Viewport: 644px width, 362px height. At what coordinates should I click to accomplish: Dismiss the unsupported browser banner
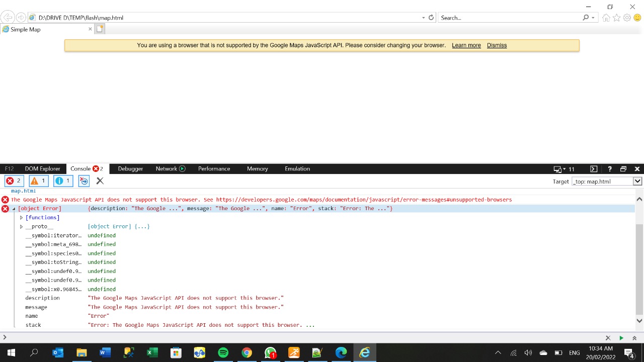coord(497,45)
